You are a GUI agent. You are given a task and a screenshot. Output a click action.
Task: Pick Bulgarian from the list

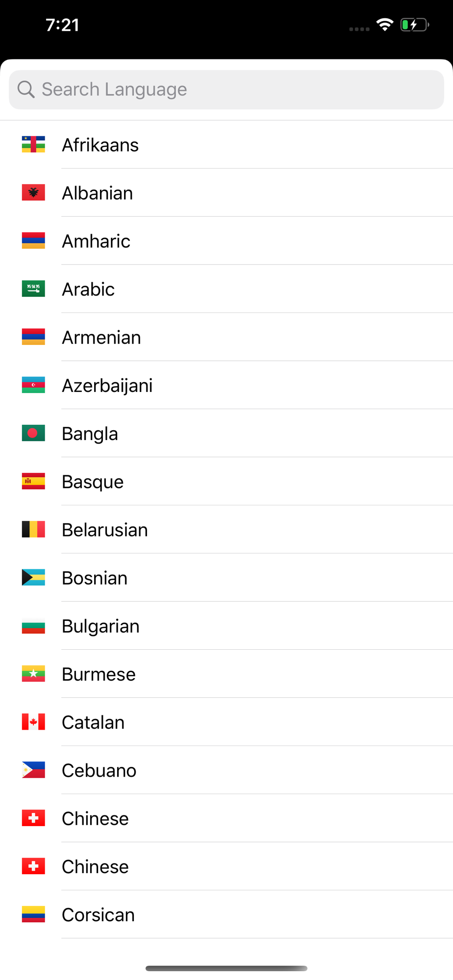[226, 626]
